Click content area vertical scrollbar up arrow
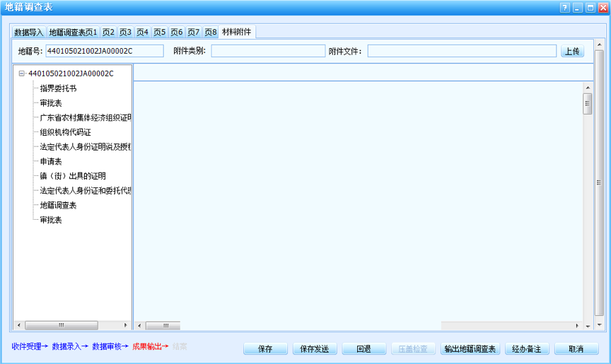Image resolution: width=611 pixels, height=364 pixels. coord(588,87)
